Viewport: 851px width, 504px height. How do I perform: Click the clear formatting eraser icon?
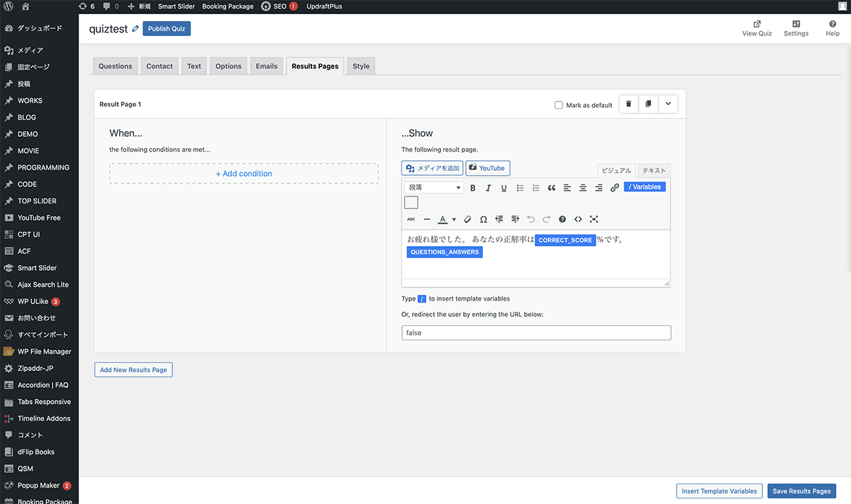[x=467, y=220]
